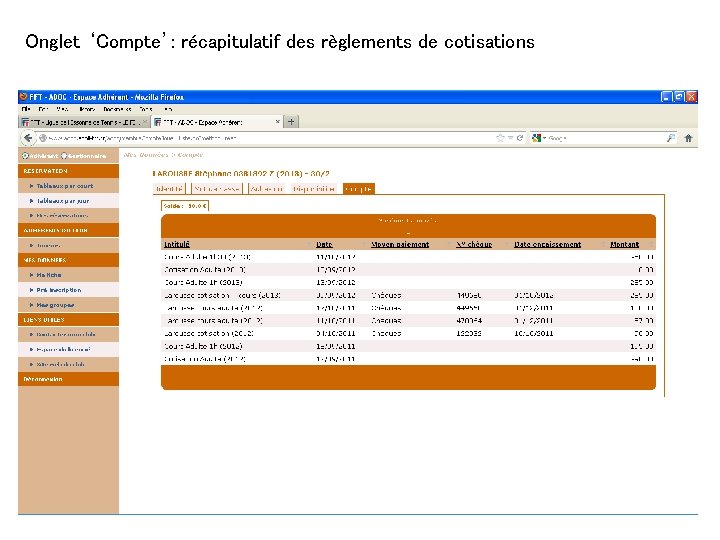Open Tableaux par jour link
The width and height of the screenshot is (720, 540).
(63, 201)
